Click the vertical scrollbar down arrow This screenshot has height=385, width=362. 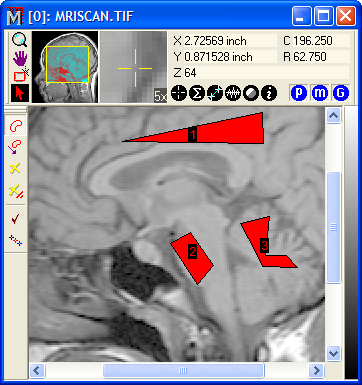point(334,353)
